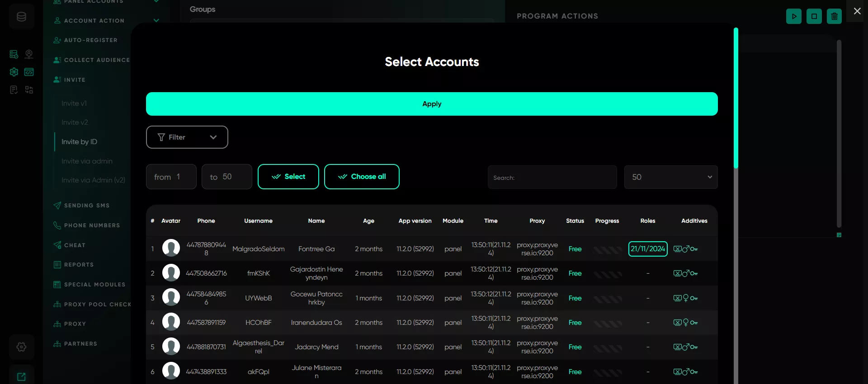Screen dimensions: 868x384
Task: Click the gear document icon in rail
Action: pos(14,72)
